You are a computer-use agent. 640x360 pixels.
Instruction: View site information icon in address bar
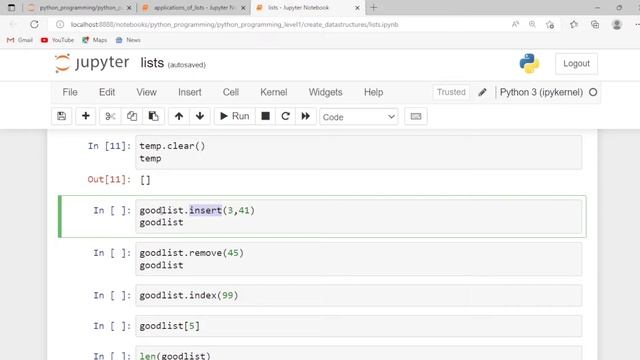click(60, 24)
